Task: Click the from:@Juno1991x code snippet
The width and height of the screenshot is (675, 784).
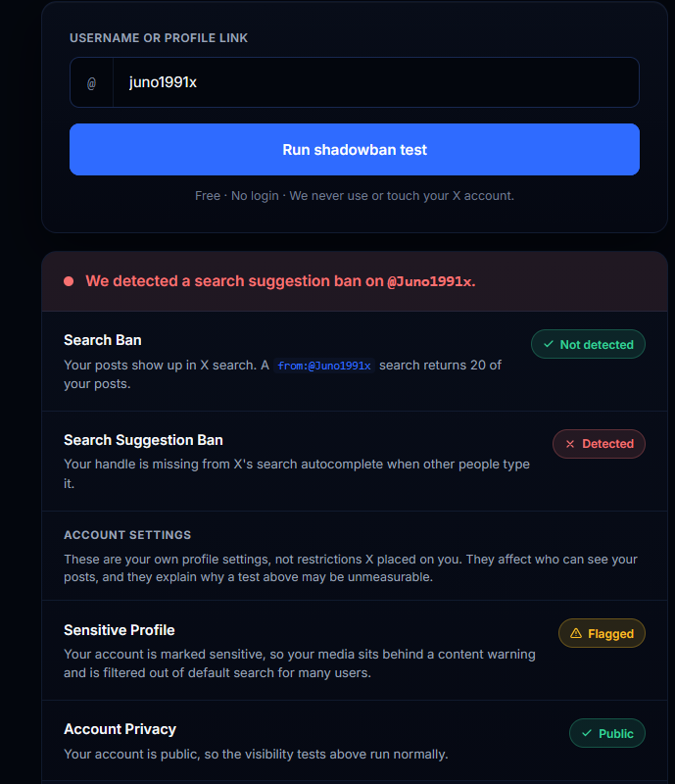Action: click(x=324, y=366)
